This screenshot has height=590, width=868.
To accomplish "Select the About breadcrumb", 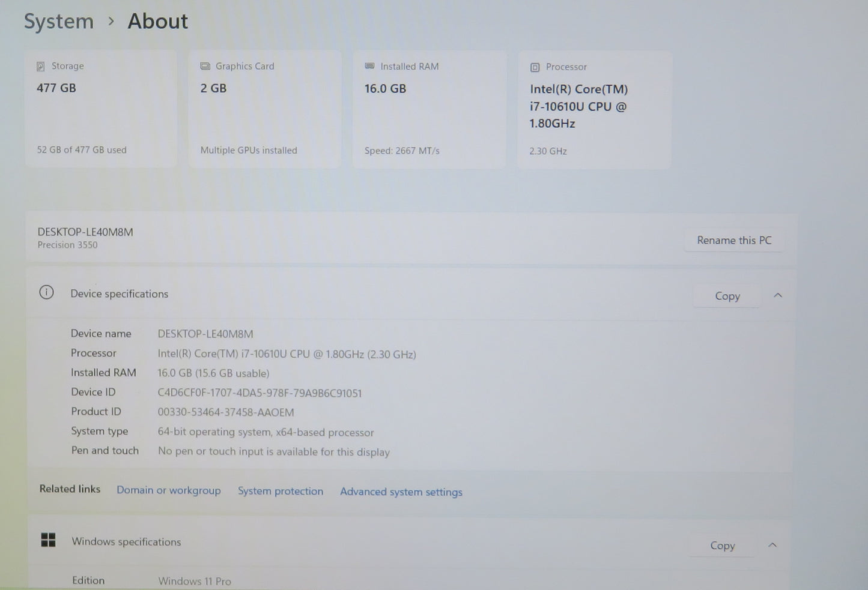I will 157,21.
